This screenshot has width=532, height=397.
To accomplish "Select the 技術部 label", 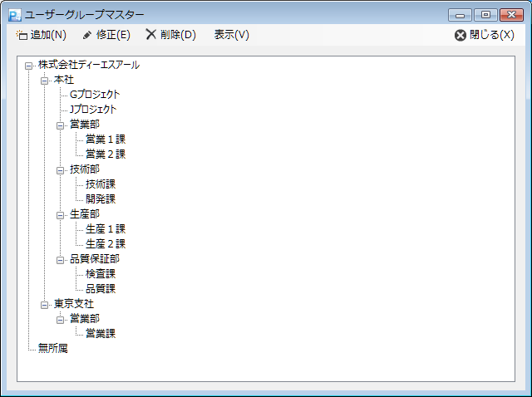I will (x=85, y=169).
